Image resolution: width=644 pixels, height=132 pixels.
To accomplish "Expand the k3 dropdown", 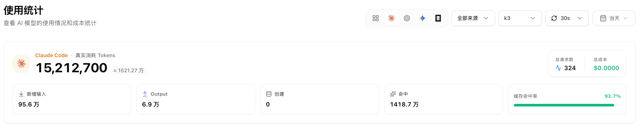I will (x=520, y=18).
